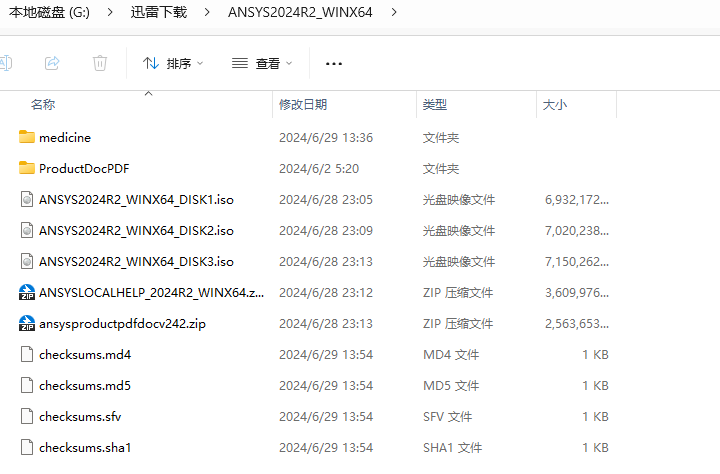720x474 pixels.
Task: Click date 2024/6/29 13:36 of medicine
Action: 326,138
